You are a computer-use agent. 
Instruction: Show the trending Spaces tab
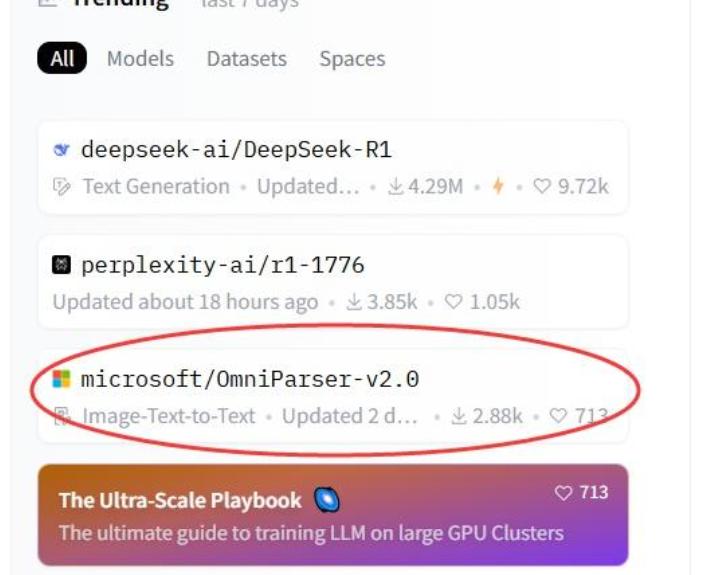tap(352, 59)
